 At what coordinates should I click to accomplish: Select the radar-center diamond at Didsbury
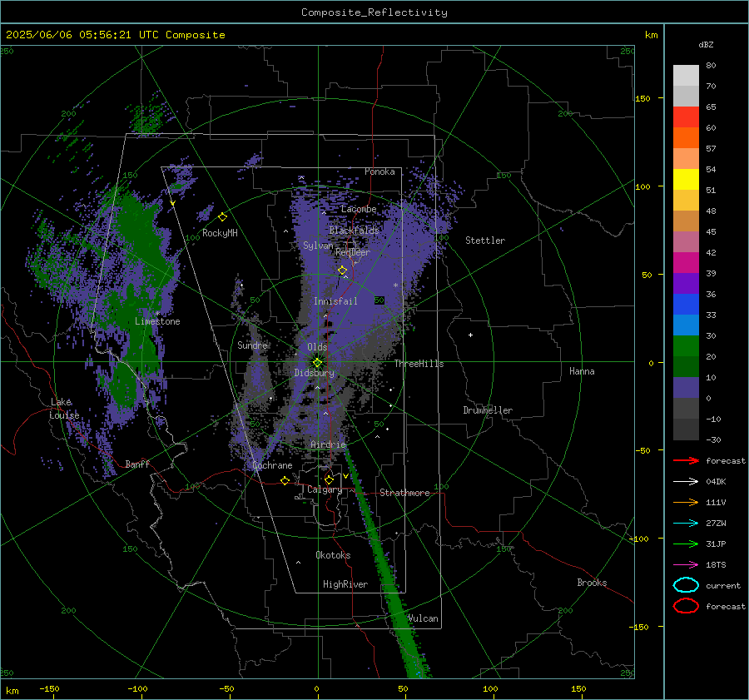(318, 363)
